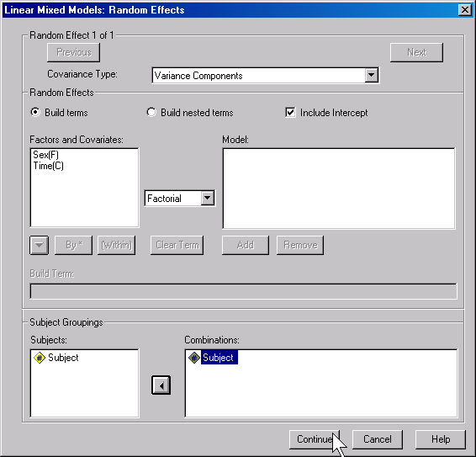The height and width of the screenshot is (457, 476).
Task: Open the Covariance Type dropdown
Action: pos(371,76)
